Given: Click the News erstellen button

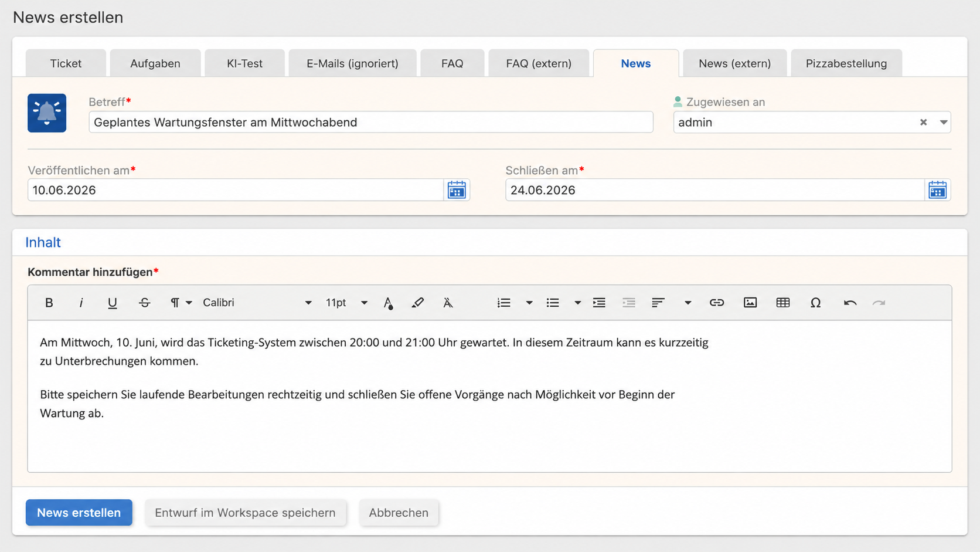Looking at the screenshot, I should 79,513.
